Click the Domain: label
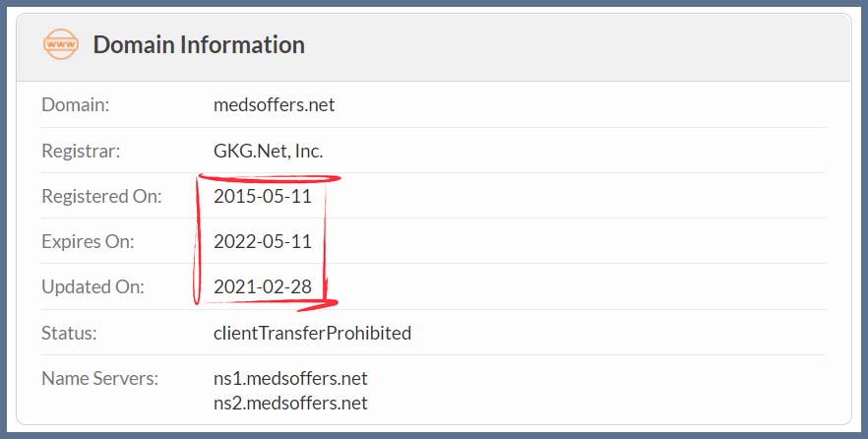The height and width of the screenshot is (439, 868). click(x=75, y=104)
